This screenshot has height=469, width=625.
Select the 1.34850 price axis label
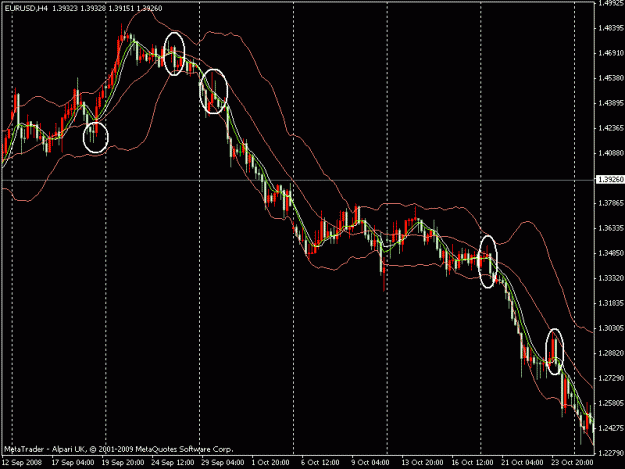click(611, 253)
